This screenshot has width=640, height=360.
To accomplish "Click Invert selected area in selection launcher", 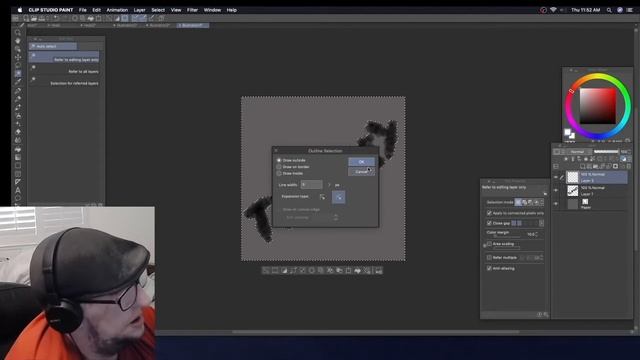I will click(x=284, y=270).
